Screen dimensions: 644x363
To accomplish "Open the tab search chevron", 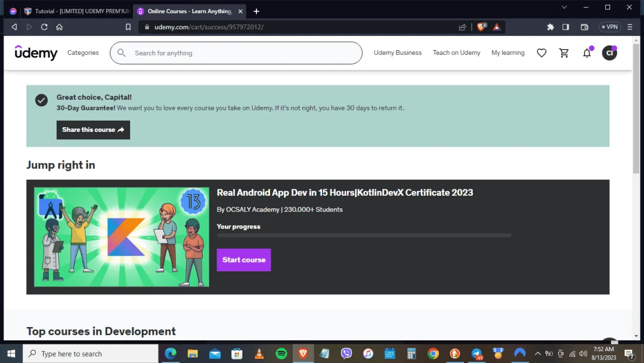I will tap(564, 7).
